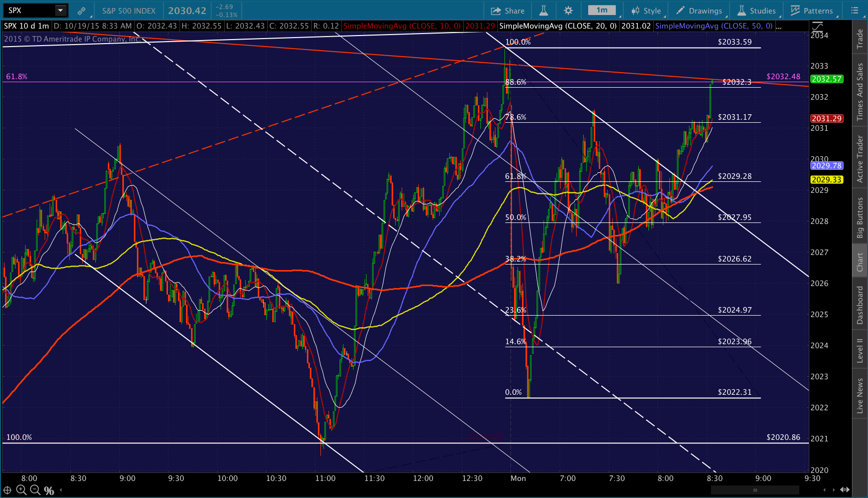Zoom out with the minus magnifier
Image resolution: width=868 pixels, height=498 pixels.
pyautogui.click(x=35, y=490)
